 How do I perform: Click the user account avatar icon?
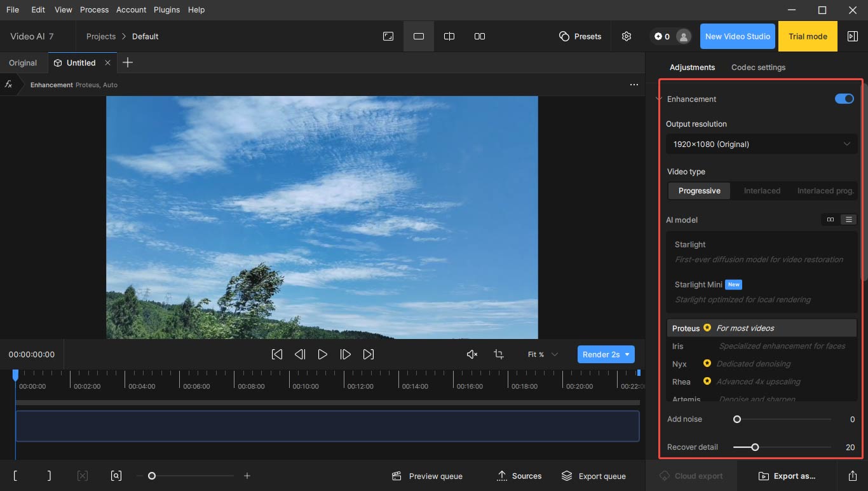(684, 36)
